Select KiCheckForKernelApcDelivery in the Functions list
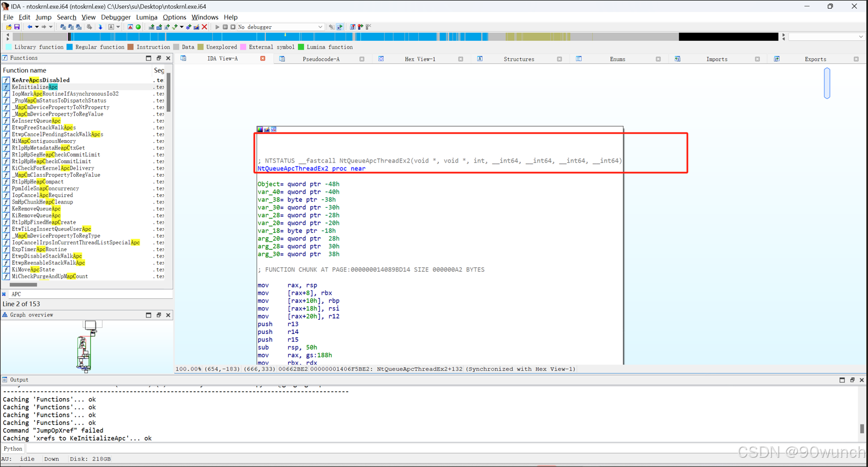 [53, 168]
